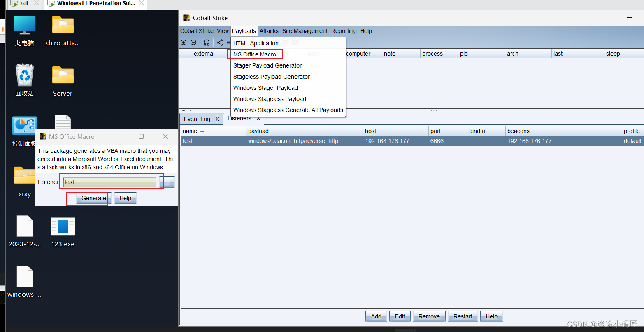This screenshot has height=332, width=644.
Task: Sort listeners by beacons column
Action: coord(564,131)
